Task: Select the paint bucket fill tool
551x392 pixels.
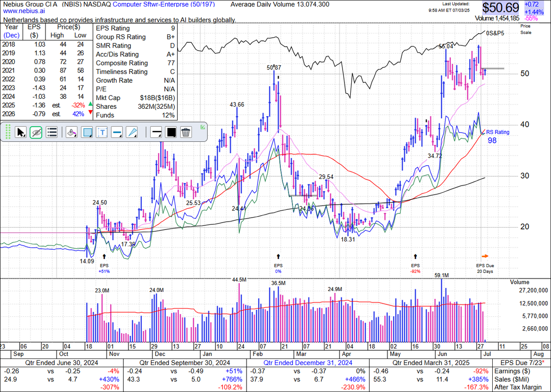Action: pos(72,132)
